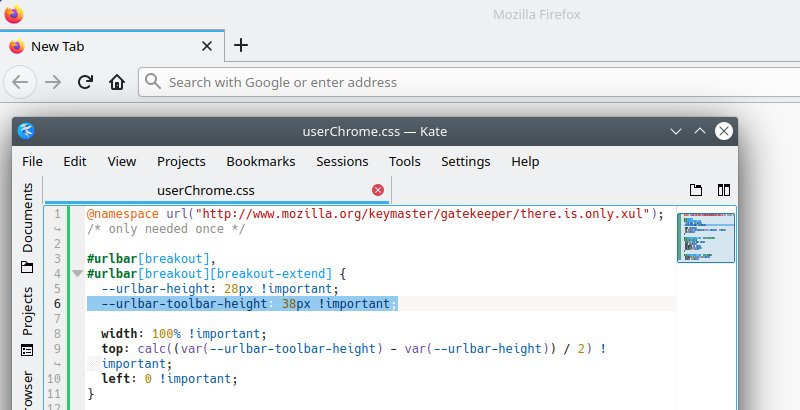Select the userChrome.css editor tab
The width and height of the screenshot is (800, 410).
coord(206,190)
